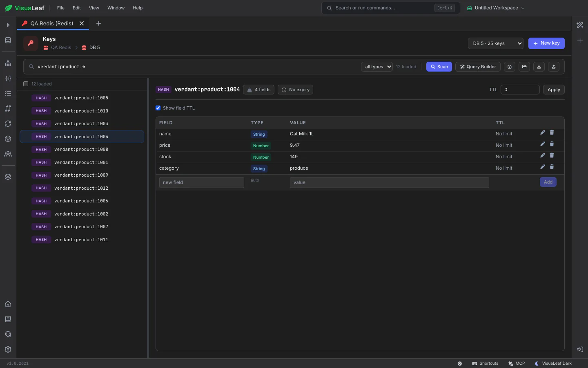The image size is (588, 368).
Task: Open the Query Builder
Action: coord(478,67)
